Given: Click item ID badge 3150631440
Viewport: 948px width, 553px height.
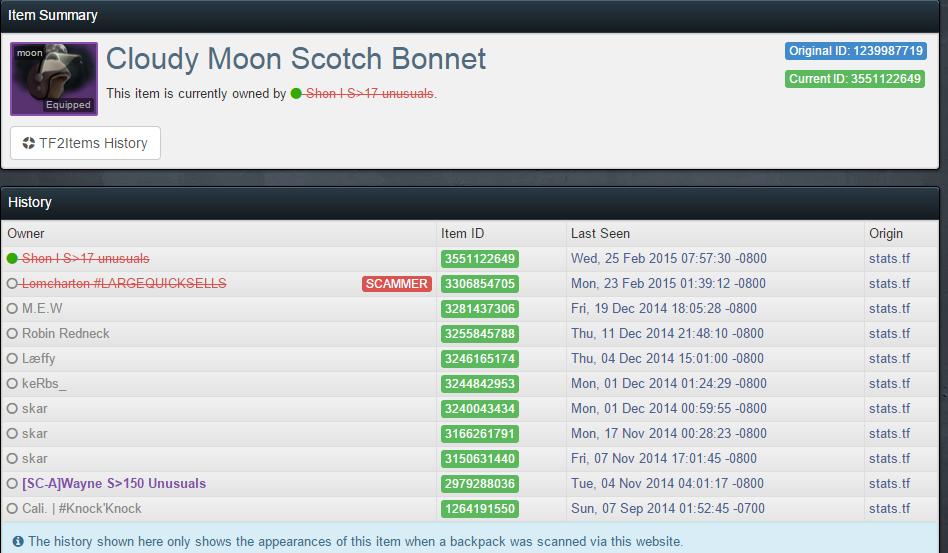Looking at the screenshot, I should pyautogui.click(x=479, y=459).
